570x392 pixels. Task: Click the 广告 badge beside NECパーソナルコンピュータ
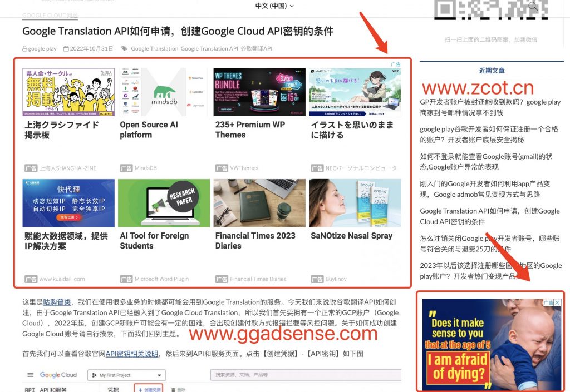(x=317, y=168)
